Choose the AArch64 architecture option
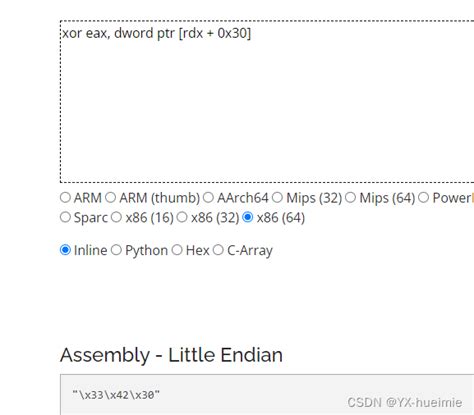 point(208,197)
